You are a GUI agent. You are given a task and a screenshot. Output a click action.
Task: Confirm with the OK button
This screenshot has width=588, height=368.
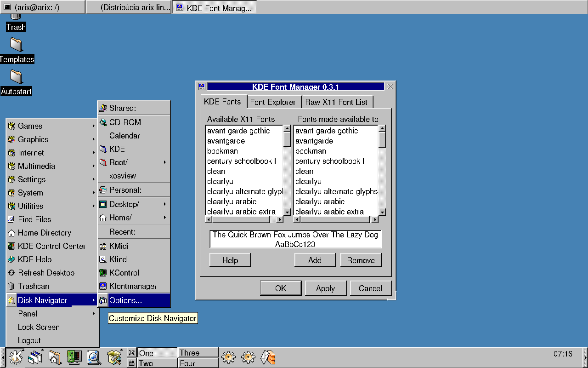(281, 288)
